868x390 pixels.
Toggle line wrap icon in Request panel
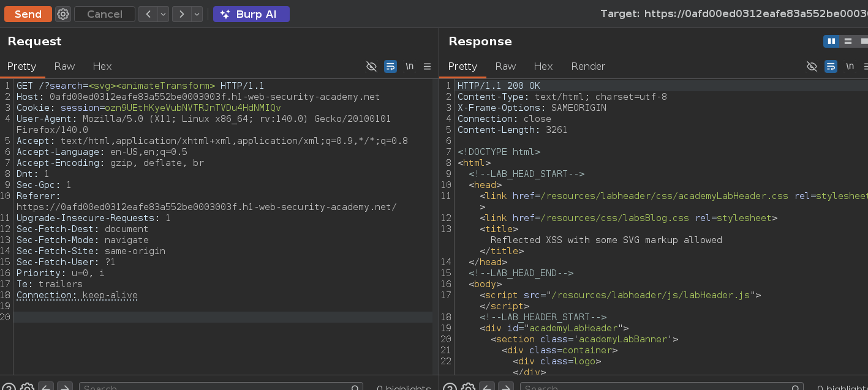pyautogui.click(x=390, y=66)
